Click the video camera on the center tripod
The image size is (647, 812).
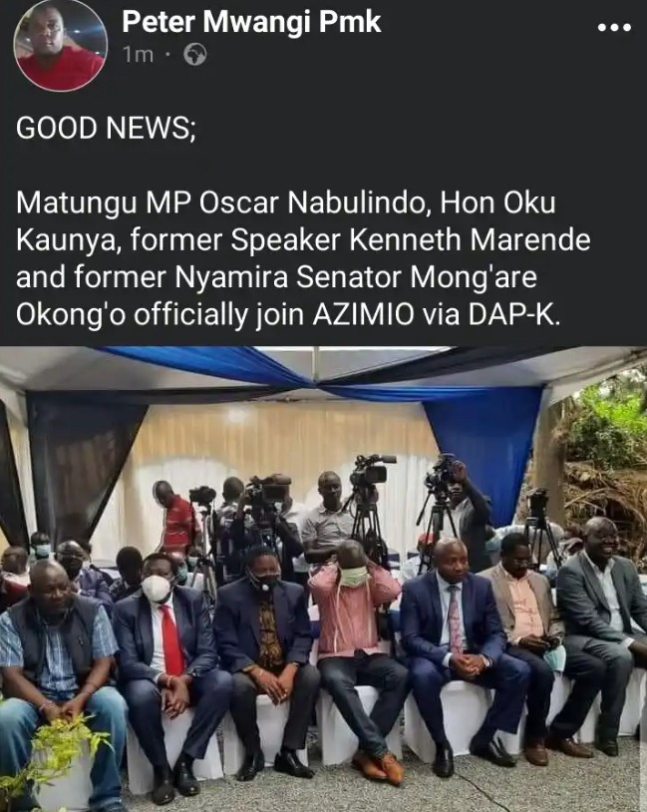pyautogui.click(x=371, y=469)
